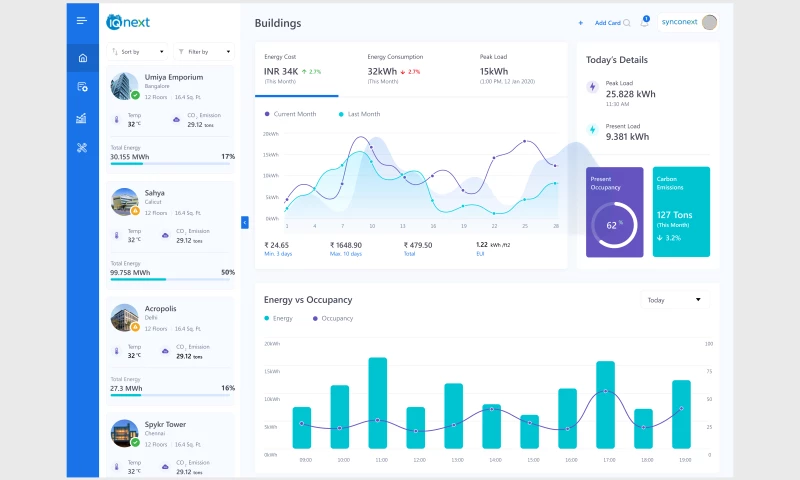Image resolution: width=800 pixels, height=480 pixels.
Task: Open the hamburger menu in the sidebar
Action: [x=82, y=21]
